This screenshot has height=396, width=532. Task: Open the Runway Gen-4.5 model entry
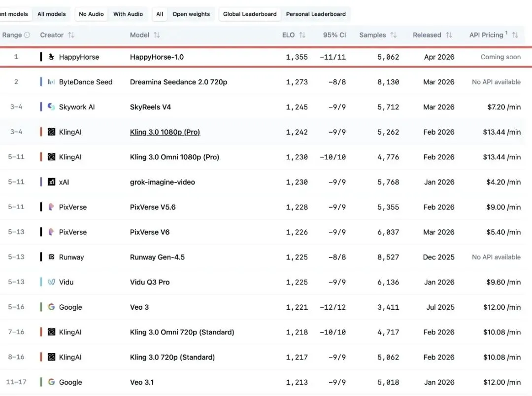click(x=158, y=257)
